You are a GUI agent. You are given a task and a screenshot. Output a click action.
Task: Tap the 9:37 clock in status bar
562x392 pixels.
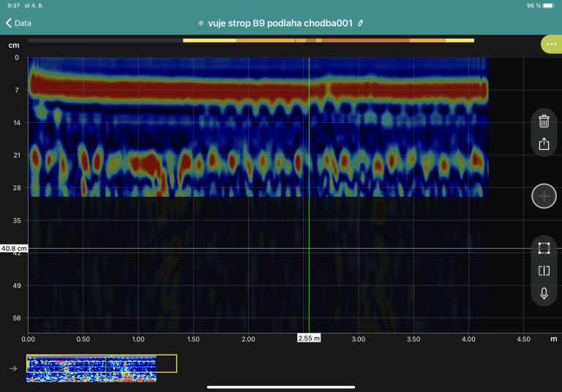(x=14, y=6)
